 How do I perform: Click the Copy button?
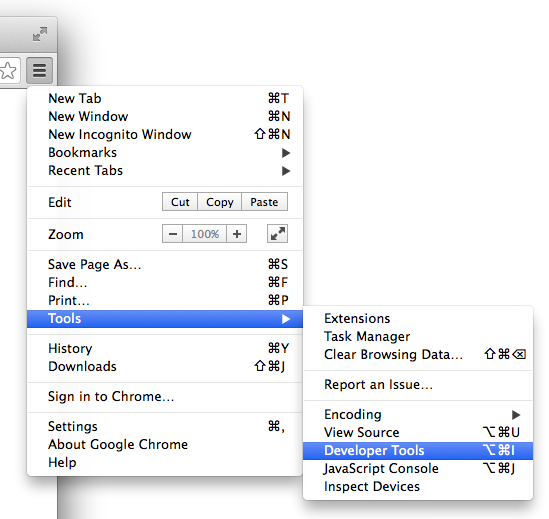(220, 202)
